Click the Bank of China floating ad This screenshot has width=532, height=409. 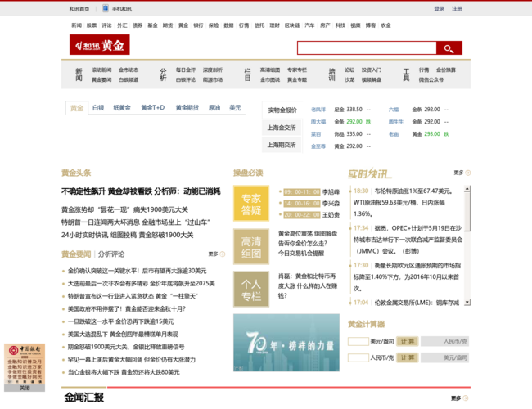tap(25, 364)
